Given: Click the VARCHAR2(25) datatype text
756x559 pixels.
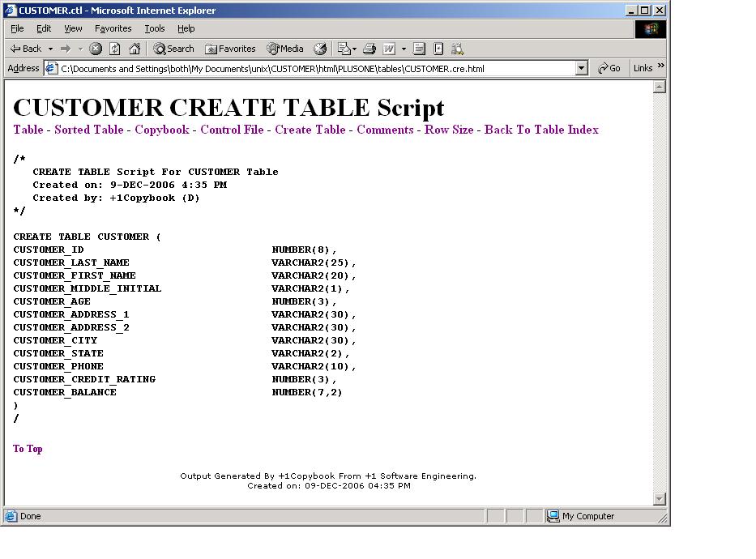Looking at the screenshot, I should coord(310,262).
